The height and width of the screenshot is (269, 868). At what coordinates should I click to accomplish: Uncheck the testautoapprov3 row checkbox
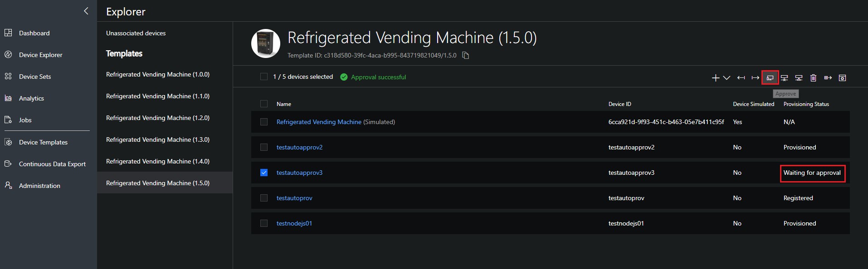(264, 173)
